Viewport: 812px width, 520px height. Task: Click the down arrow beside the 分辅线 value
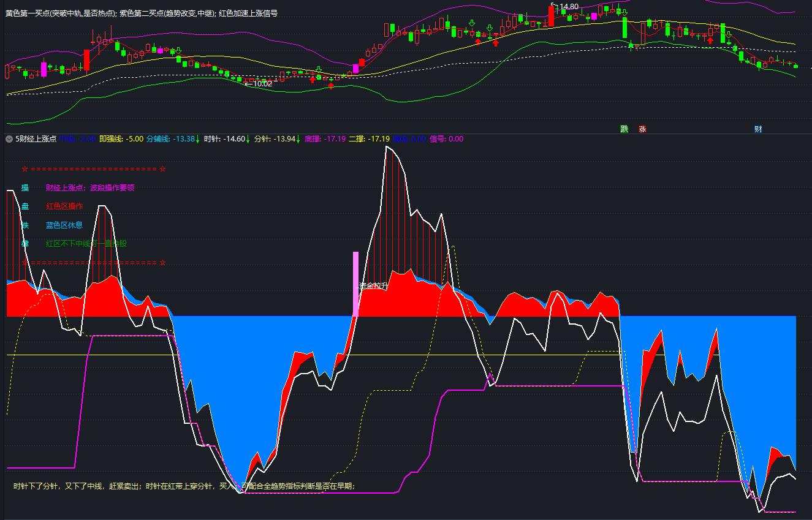[x=197, y=139]
